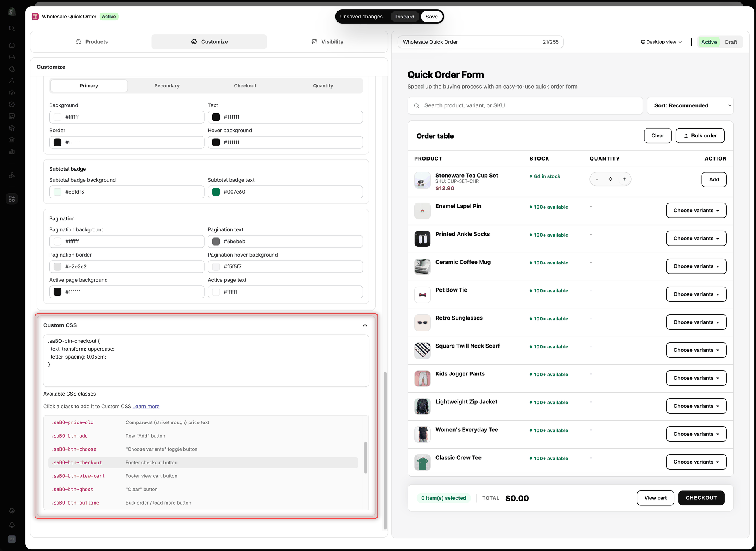Screen dimensions: 756x551
Task: Add the .saBO-btn-ghost class to Custom CSS
Action: click(203, 490)
